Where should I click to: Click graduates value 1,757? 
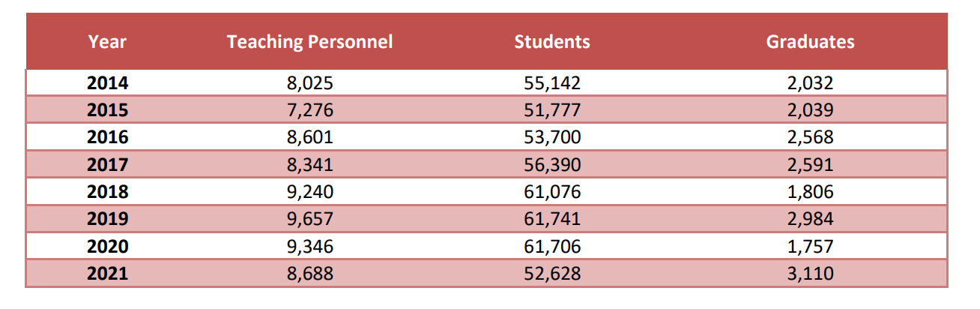(810, 247)
